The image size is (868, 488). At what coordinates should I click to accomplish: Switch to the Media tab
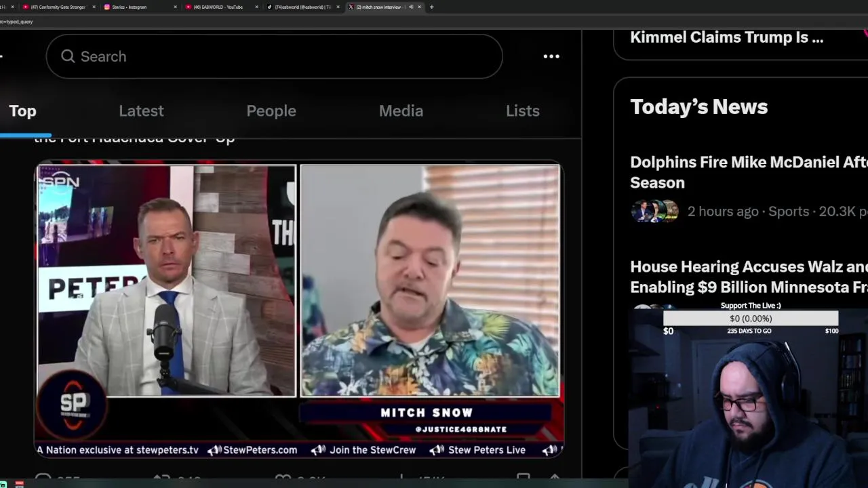point(401,110)
